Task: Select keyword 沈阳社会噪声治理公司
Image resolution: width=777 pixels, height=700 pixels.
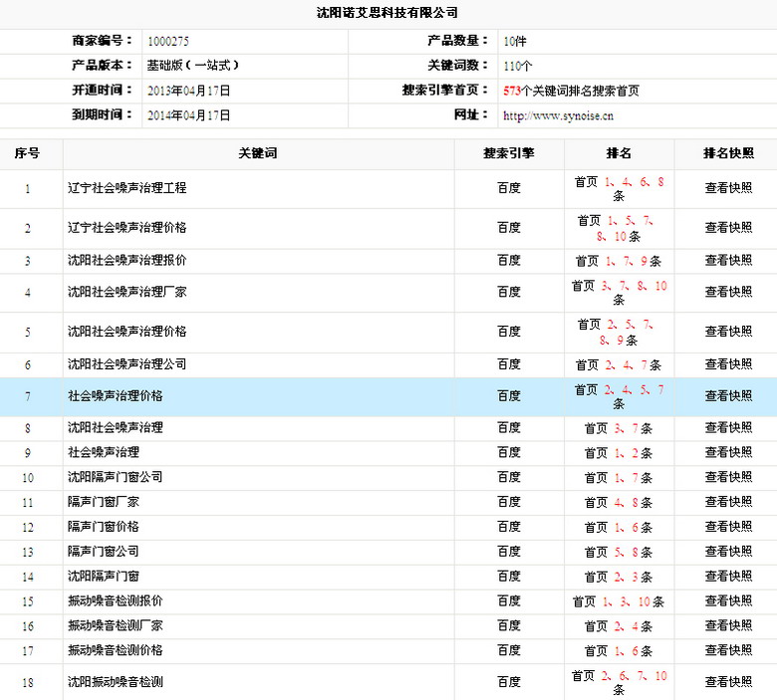Action: (x=128, y=364)
